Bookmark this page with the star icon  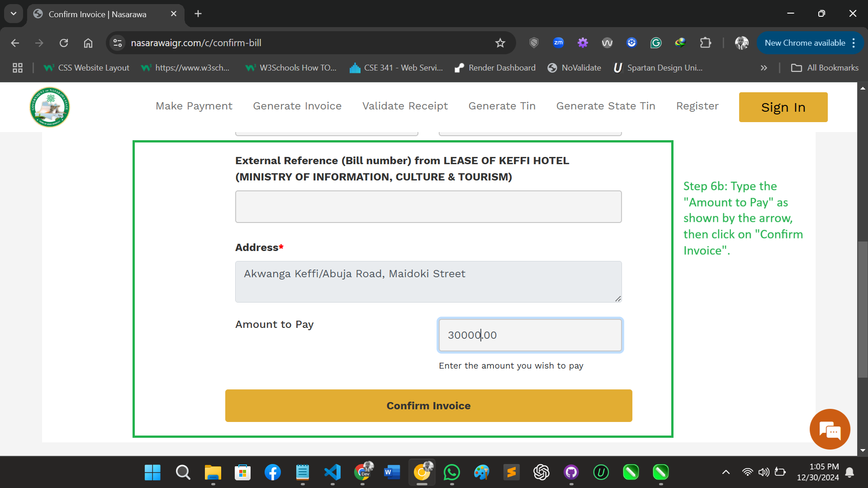tap(500, 43)
